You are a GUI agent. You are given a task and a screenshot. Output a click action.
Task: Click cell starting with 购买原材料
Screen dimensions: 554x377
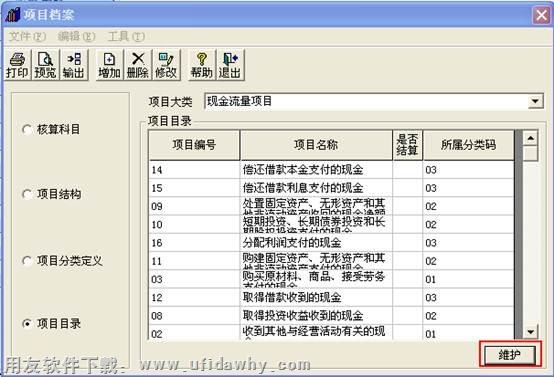click(x=316, y=279)
